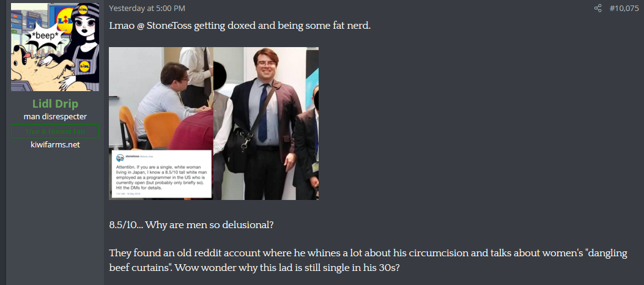The width and height of the screenshot is (644, 285).
Task: Click the Lidl badge on the cartoon apron
Action: (x=84, y=67)
